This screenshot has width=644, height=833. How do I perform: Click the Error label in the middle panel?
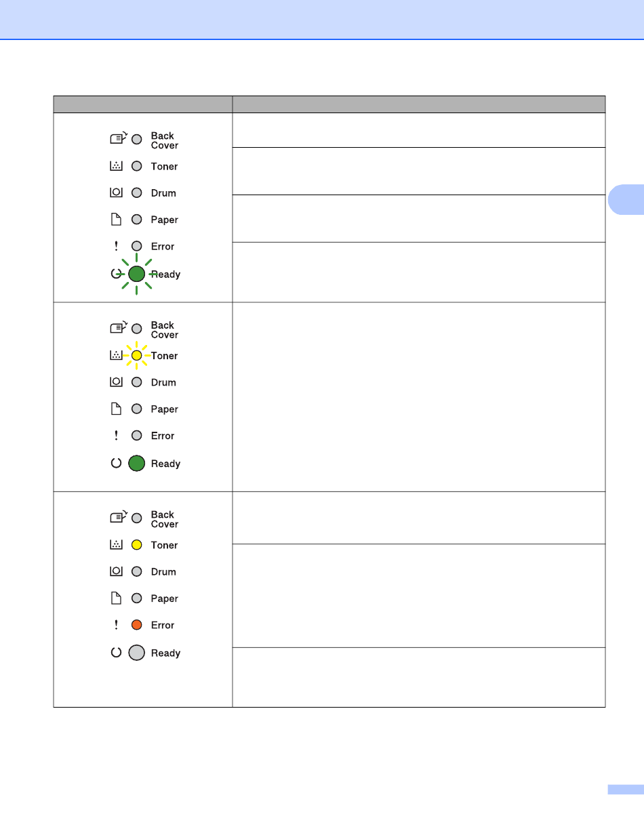pyautogui.click(x=163, y=436)
